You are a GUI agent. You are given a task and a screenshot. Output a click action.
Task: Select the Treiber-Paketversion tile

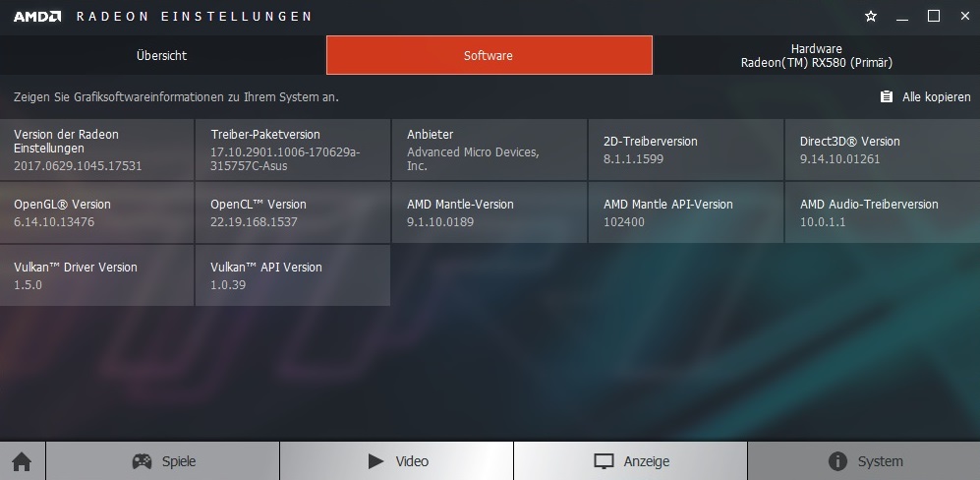293,150
